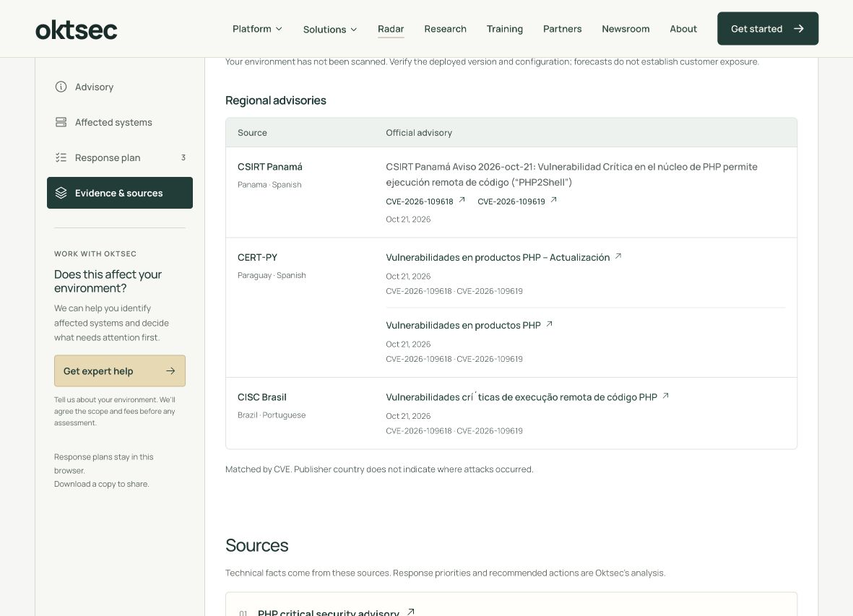
Task: Click the CISC Brasil source name
Action: click(261, 397)
